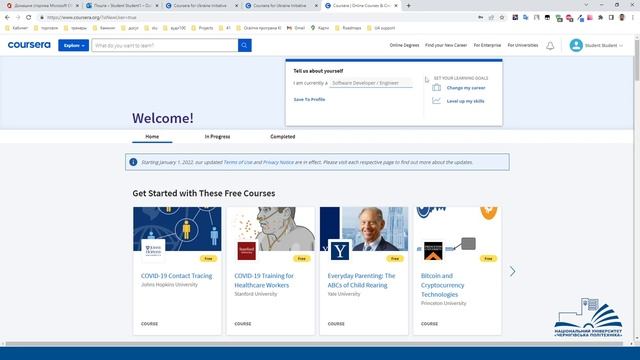
Task: Click 'Johns Hopkins University' text on first card
Action: click(169, 285)
